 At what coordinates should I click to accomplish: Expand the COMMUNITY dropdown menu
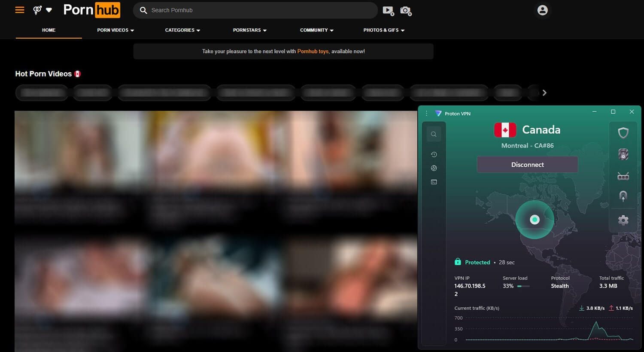point(317,30)
